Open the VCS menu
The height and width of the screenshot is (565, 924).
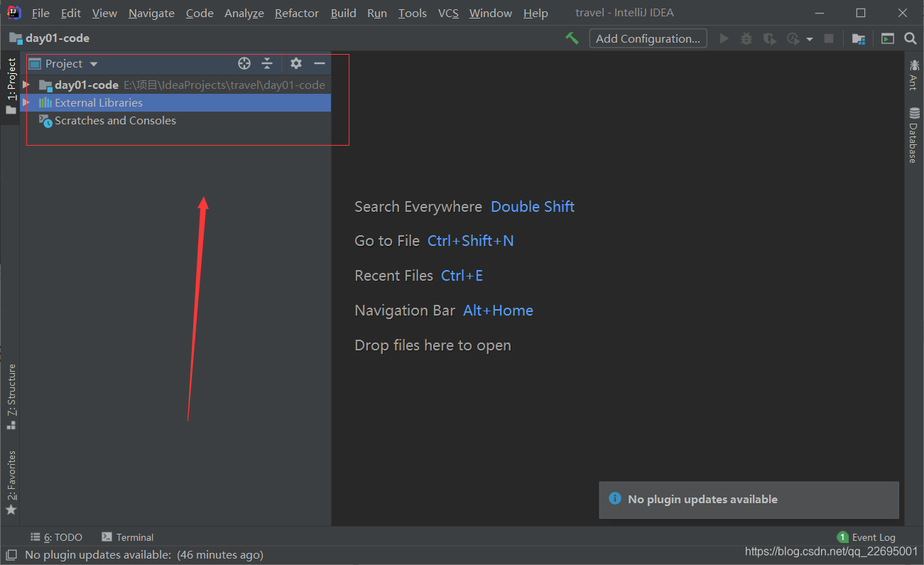coord(448,13)
